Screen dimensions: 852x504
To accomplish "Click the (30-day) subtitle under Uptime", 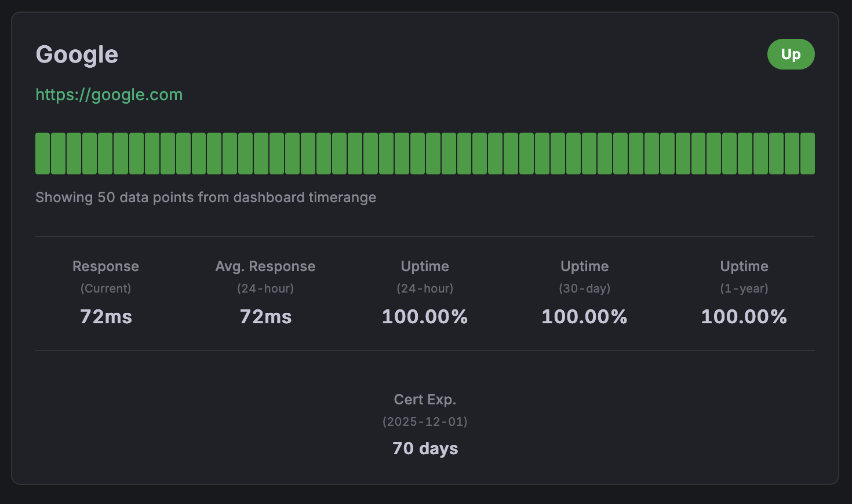I will coord(584,288).
